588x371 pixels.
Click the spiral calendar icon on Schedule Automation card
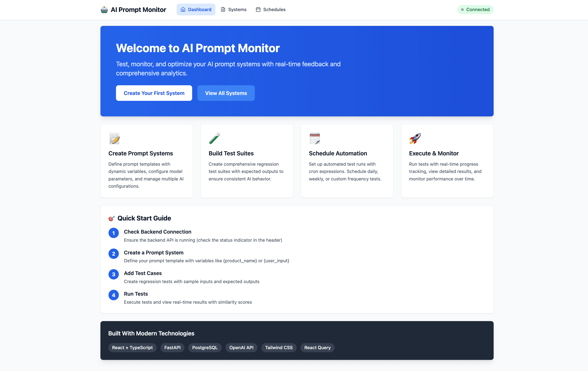pyautogui.click(x=315, y=138)
